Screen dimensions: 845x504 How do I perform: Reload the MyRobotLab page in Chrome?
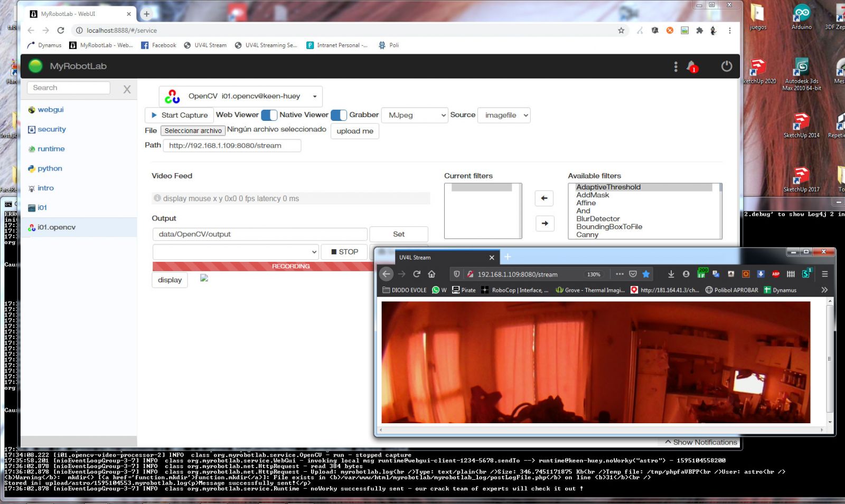coord(61,31)
